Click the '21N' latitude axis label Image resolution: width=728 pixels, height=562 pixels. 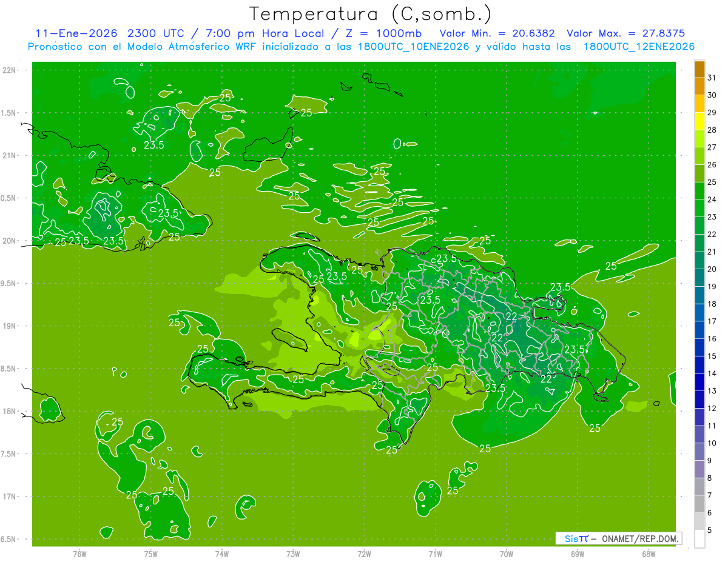pos(10,155)
